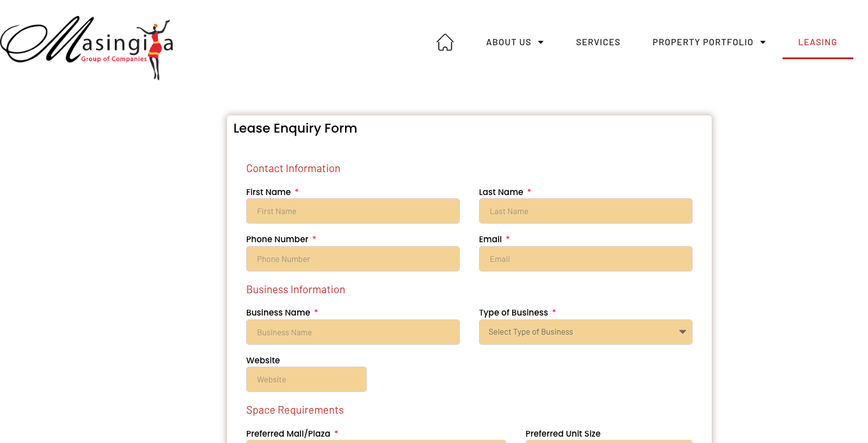Select the Phone Number text box

(x=353, y=259)
